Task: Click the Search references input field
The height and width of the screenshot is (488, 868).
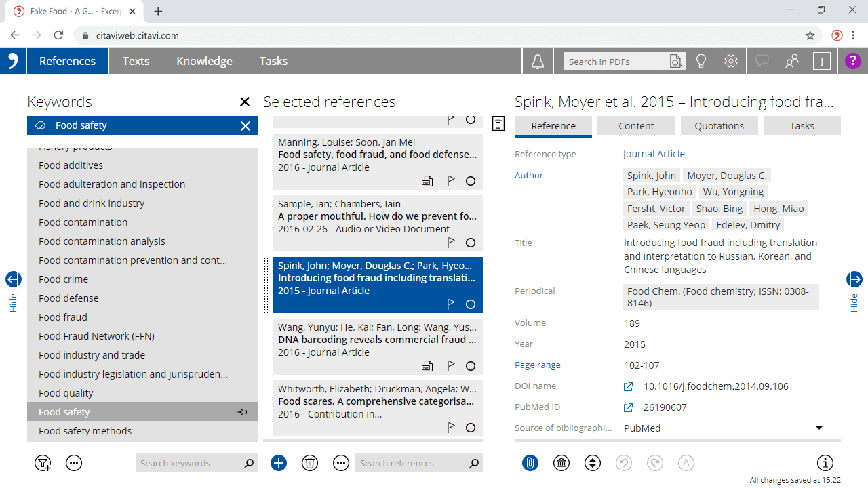Action: coord(412,464)
